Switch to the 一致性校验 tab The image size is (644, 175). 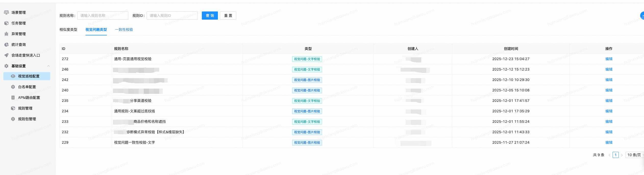124,30
